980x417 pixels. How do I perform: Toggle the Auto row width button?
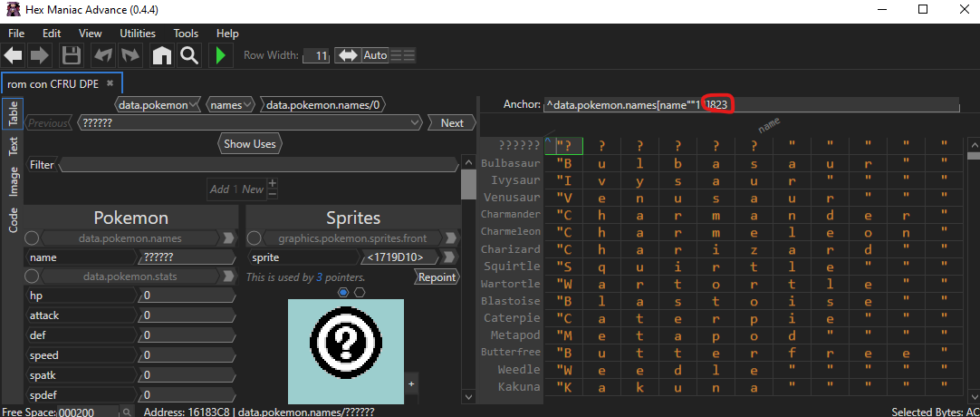[375, 55]
